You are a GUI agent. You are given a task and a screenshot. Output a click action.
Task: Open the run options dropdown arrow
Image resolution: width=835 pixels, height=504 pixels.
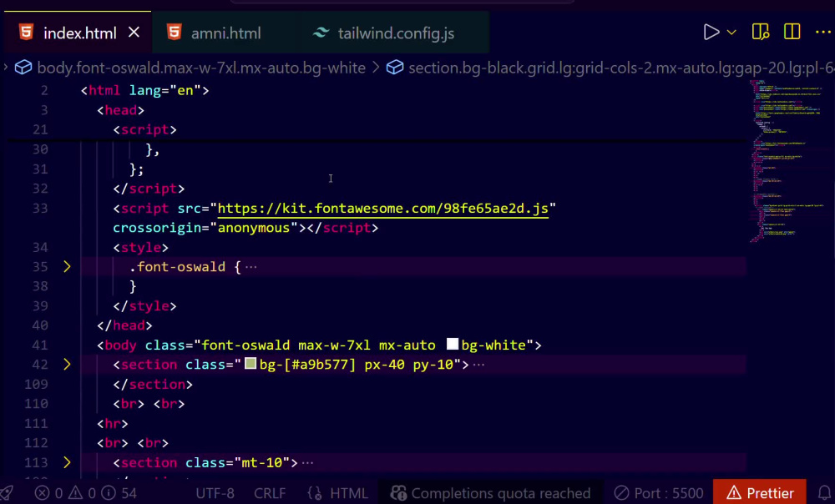pyautogui.click(x=731, y=33)
